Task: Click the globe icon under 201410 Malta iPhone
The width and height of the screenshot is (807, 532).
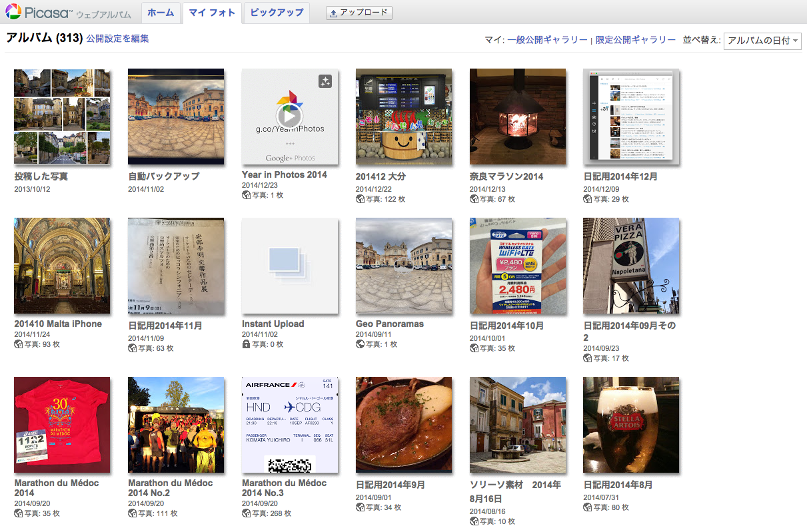Action: tap(18, 344)
